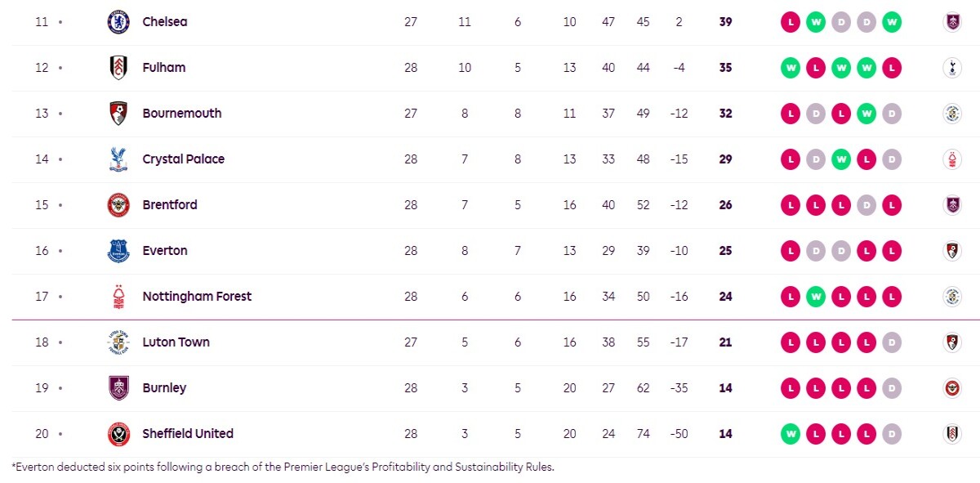This screenshot has height=483, width=980.
Task: Click the Sheffield United club badge
Action: (x=118, y=434)
